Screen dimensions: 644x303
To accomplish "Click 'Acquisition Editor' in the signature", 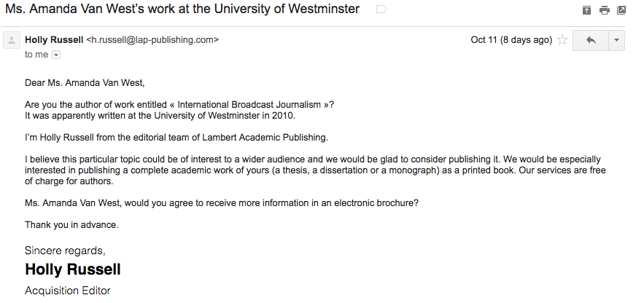I will (67, 291).
